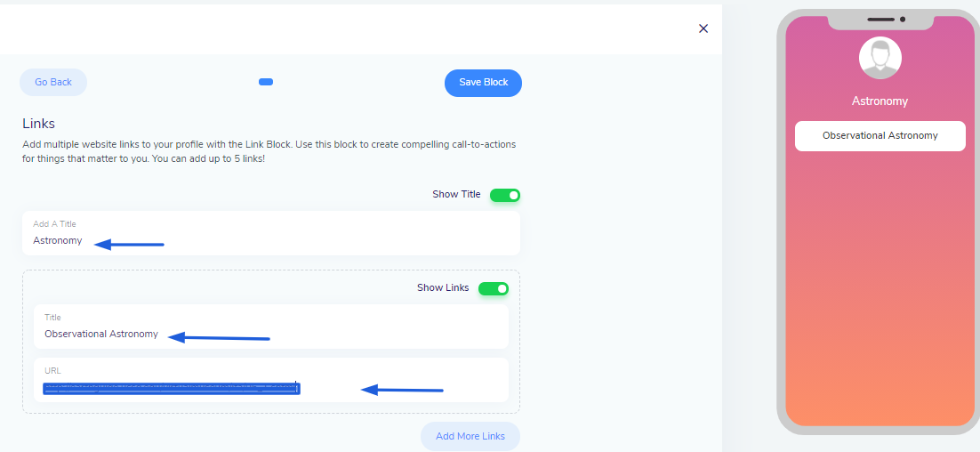Click the highlighted text in the URL field
Image resolution: width=980 pixels, height=452 pixels.
point(171,388)
